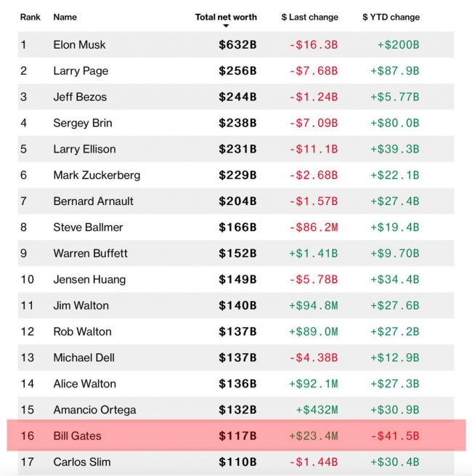Click on Sergey Brin's name

82,123
